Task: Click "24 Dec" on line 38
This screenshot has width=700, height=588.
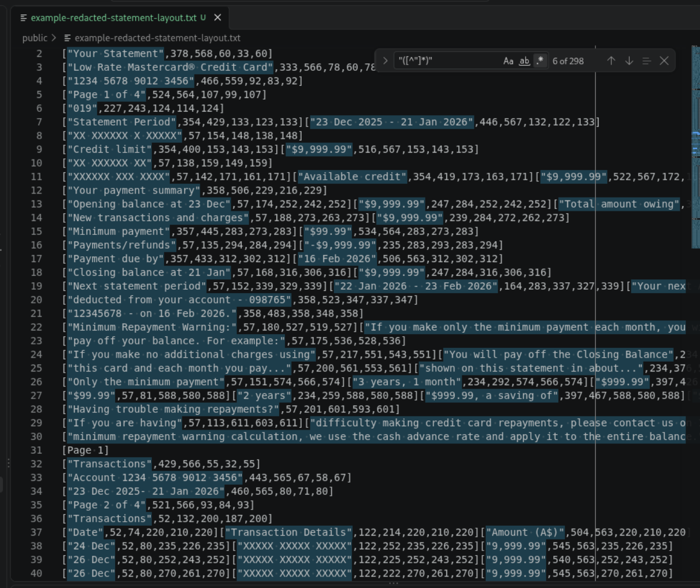Action: pyautogui.click(x=92, y=546)
